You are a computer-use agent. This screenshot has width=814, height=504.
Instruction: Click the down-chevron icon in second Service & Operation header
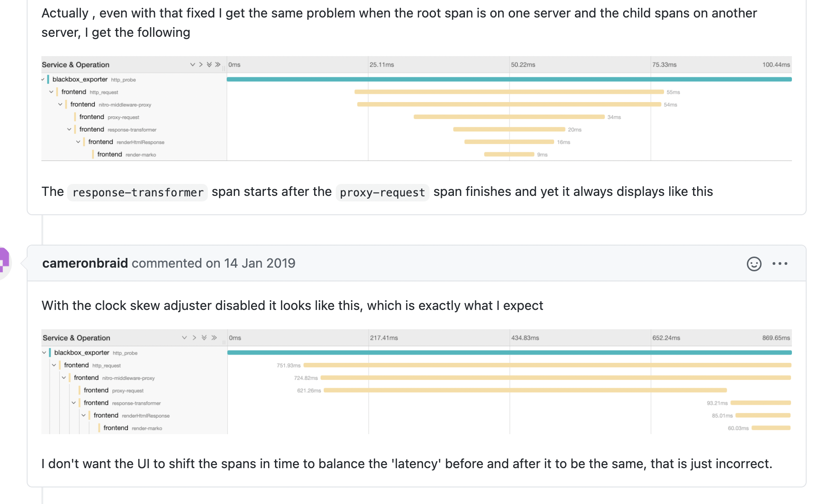pos(185,338)
